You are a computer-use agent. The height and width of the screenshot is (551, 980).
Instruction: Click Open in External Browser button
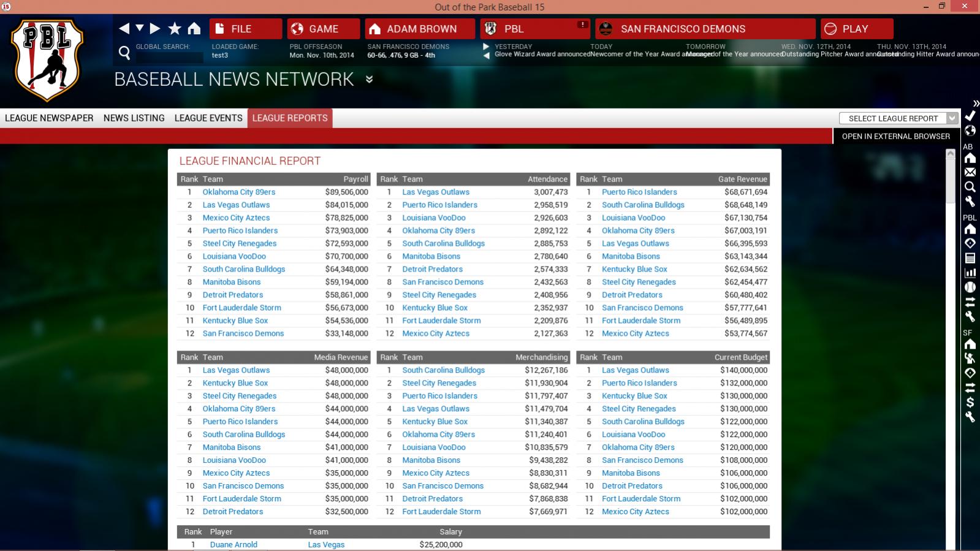click(896, 136)
